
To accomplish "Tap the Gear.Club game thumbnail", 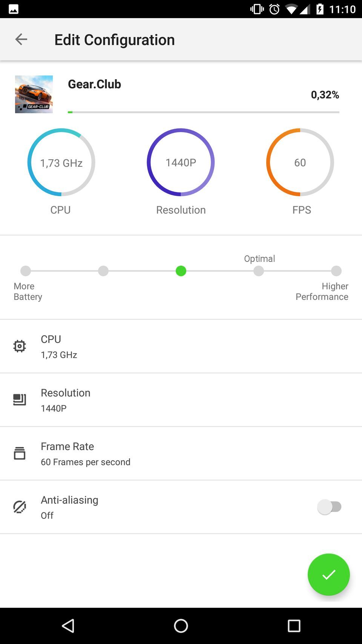I will pyautogui.click(x=34, y=94).
